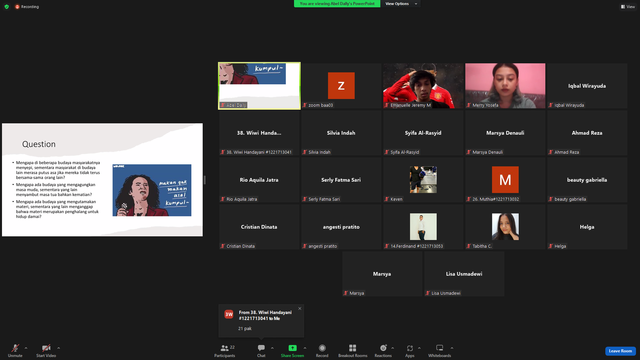The image size is (640, 360).
Task: Click muted mic icon on Cristian Dinata tile
Action: point(222,246)
